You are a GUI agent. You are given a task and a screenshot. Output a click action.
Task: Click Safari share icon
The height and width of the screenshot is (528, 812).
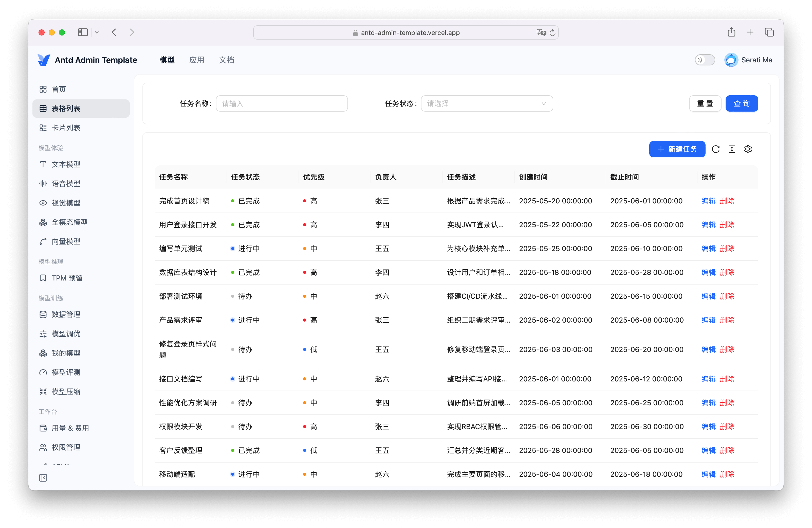[731, 32]
